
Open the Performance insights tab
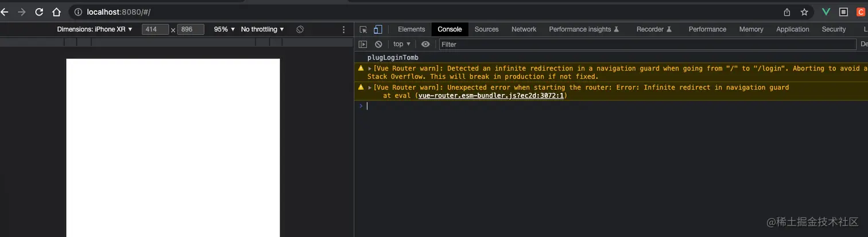(584, 29)
